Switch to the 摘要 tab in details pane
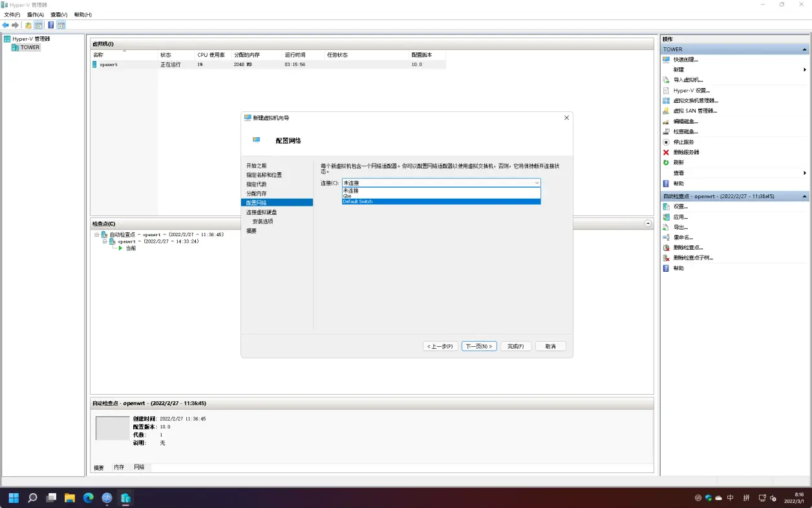This screenshot has width=812, height=508. coord(99,468)
